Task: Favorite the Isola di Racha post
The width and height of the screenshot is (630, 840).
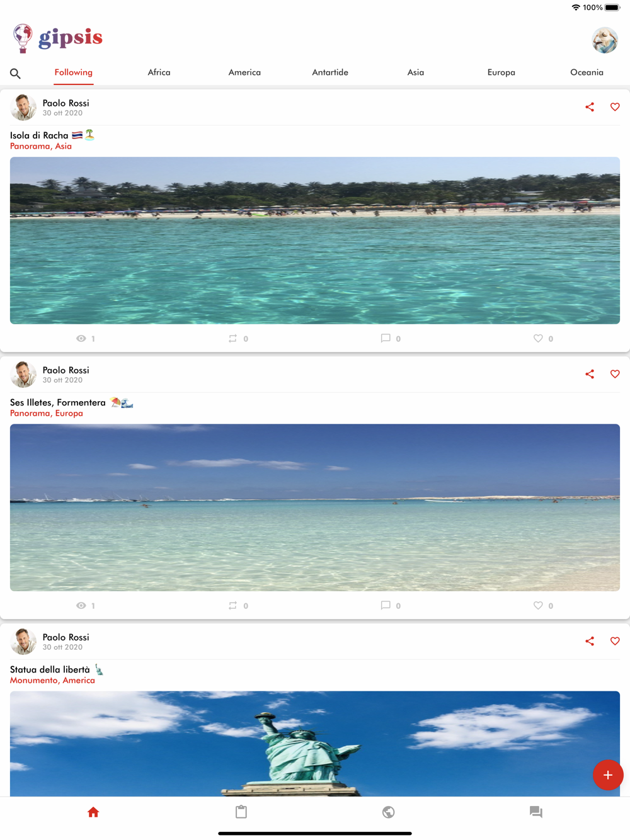Action: pos(615,107)
